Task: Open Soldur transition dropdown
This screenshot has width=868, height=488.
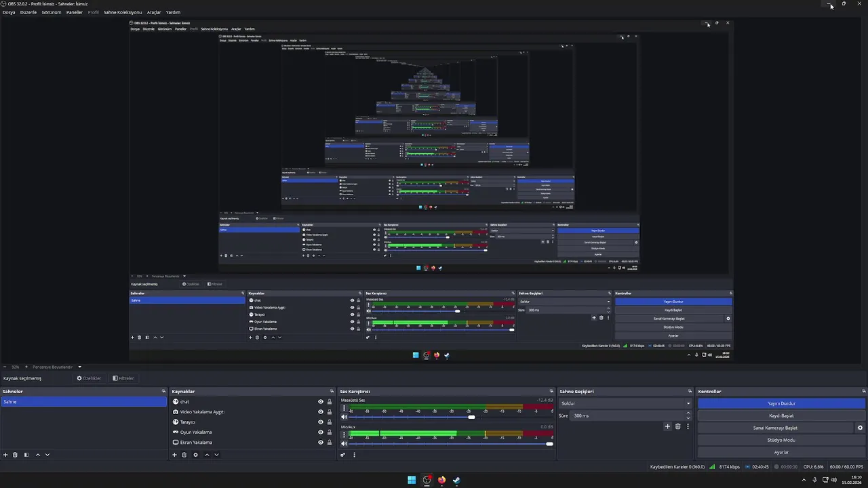Action: [625, 403]
